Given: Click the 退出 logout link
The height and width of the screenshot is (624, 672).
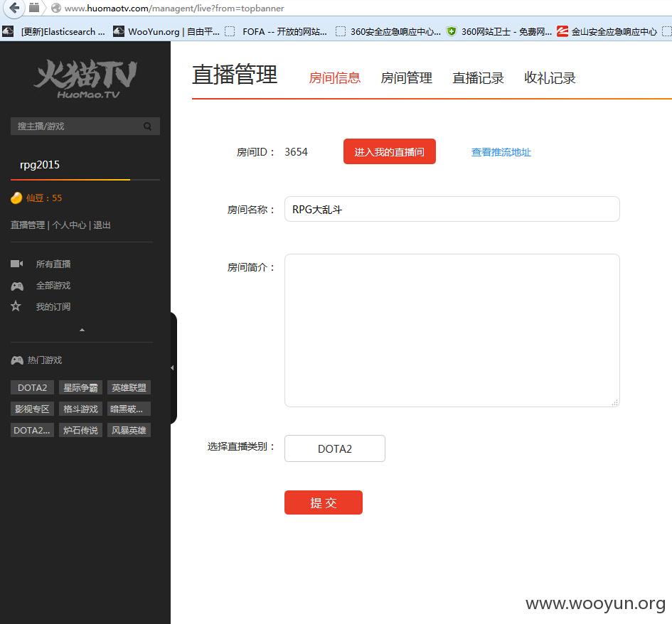Looking at the screenshot, I should [x=102, y=225].
